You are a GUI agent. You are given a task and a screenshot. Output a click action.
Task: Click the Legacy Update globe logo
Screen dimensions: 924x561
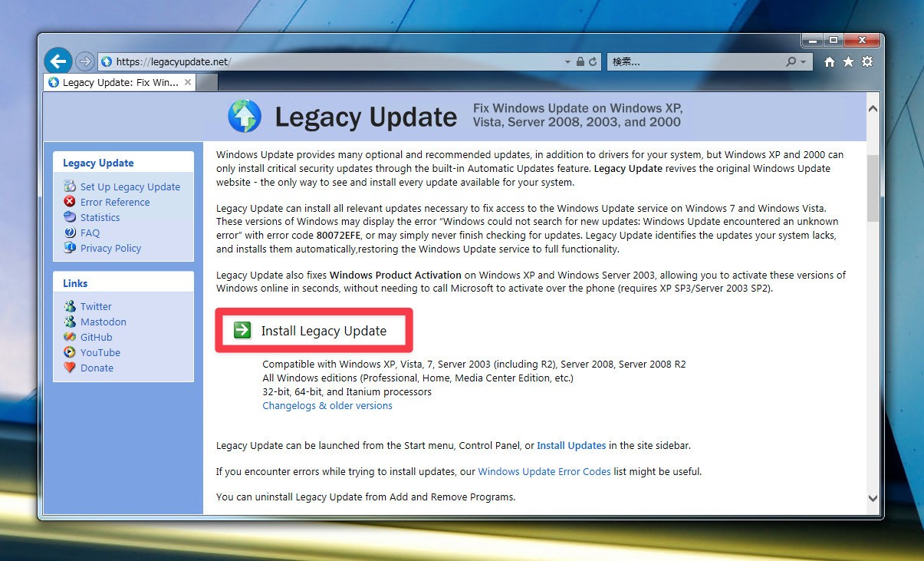point(245,117)
